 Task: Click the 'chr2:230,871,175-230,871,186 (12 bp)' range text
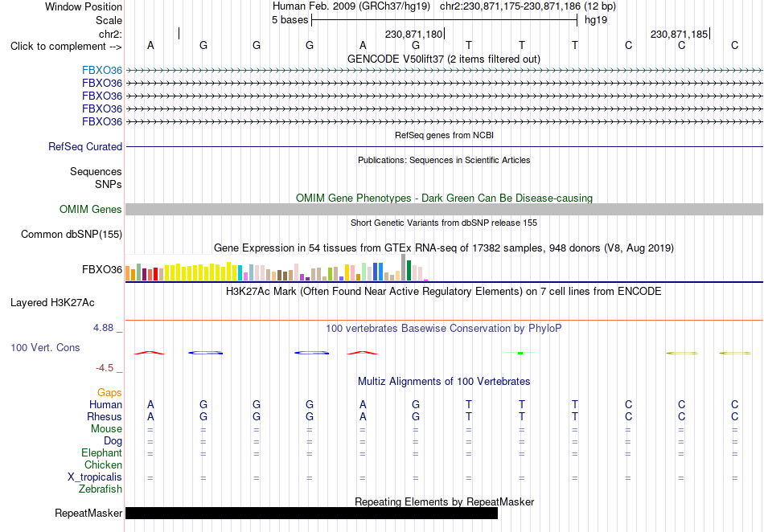528,6
